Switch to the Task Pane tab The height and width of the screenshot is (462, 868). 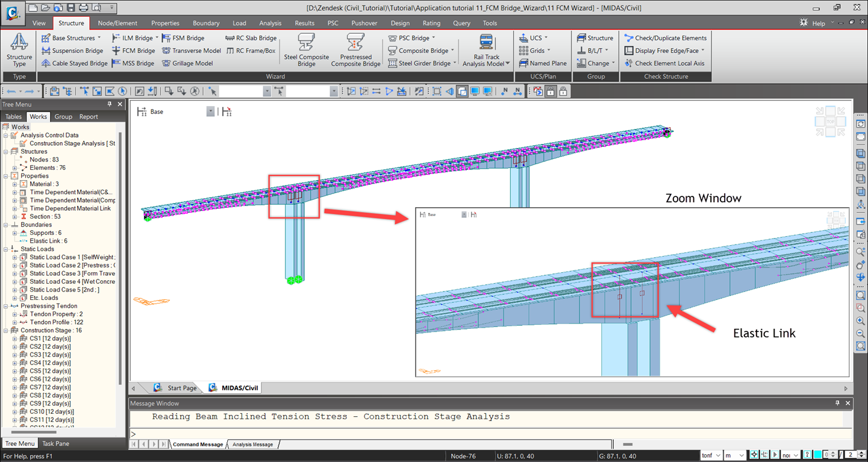pyautogui.click(x=56, y=443)
